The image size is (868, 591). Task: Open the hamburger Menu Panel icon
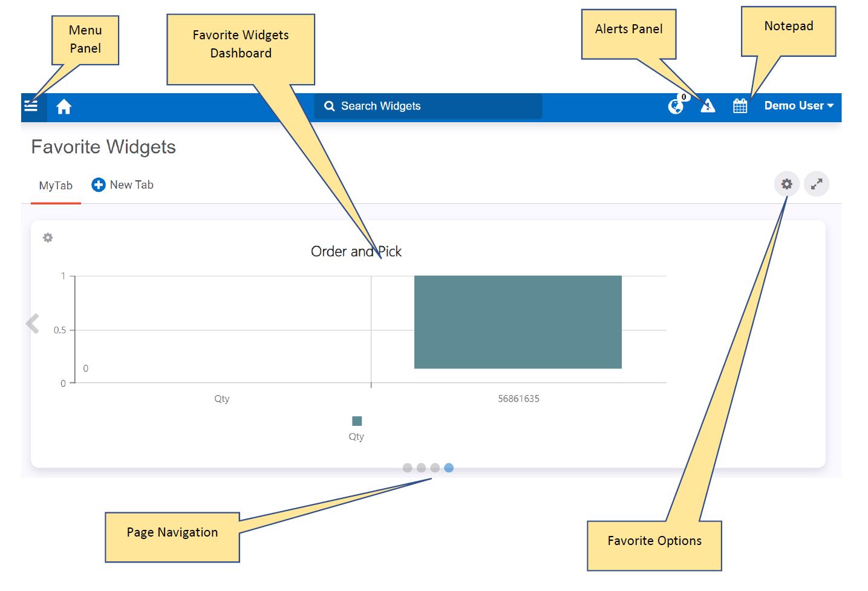click(31, 106)
